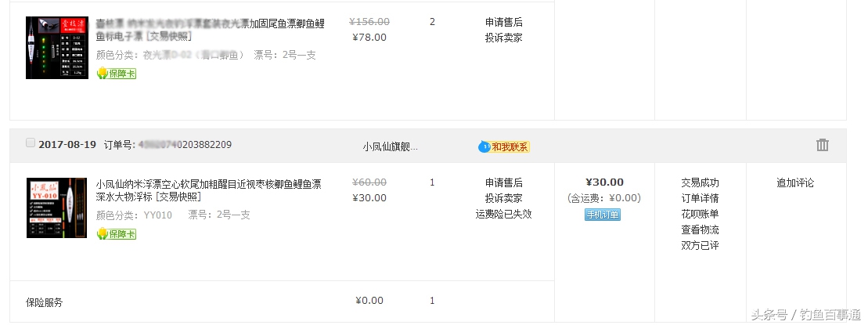Click 查看物流 to track shipment
Viewport: 868px width, 325px height.
click(700, 229)
